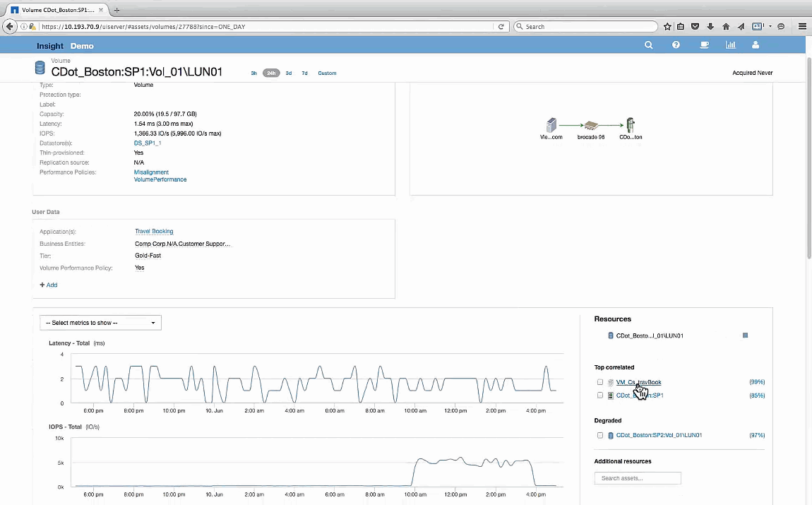Expand the + Add user data option
Screen dimensions: 812x505
(x=49, y=285)
